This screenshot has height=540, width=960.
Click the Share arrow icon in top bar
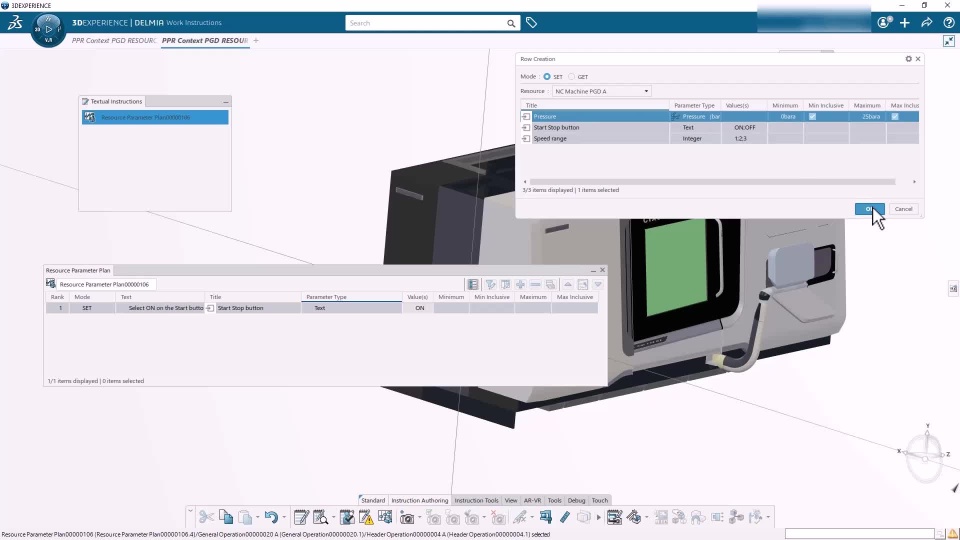pos(927,23)
